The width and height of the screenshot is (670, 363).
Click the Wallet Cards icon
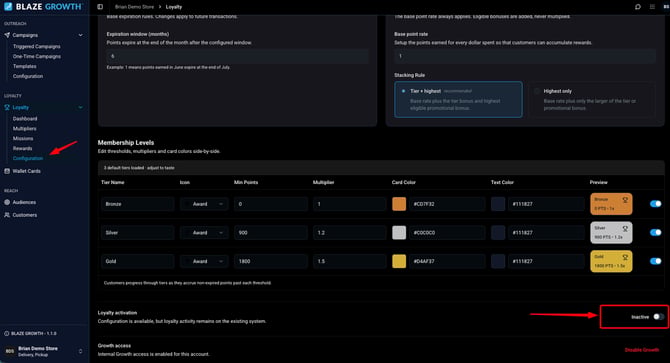click(x=7, y=171)
